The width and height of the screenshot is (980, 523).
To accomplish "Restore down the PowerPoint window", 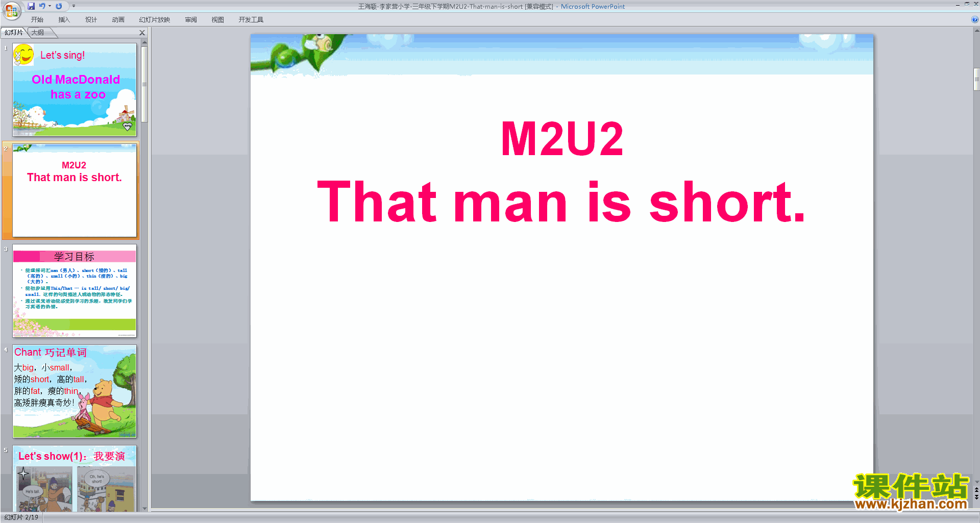I will point(967,4).
